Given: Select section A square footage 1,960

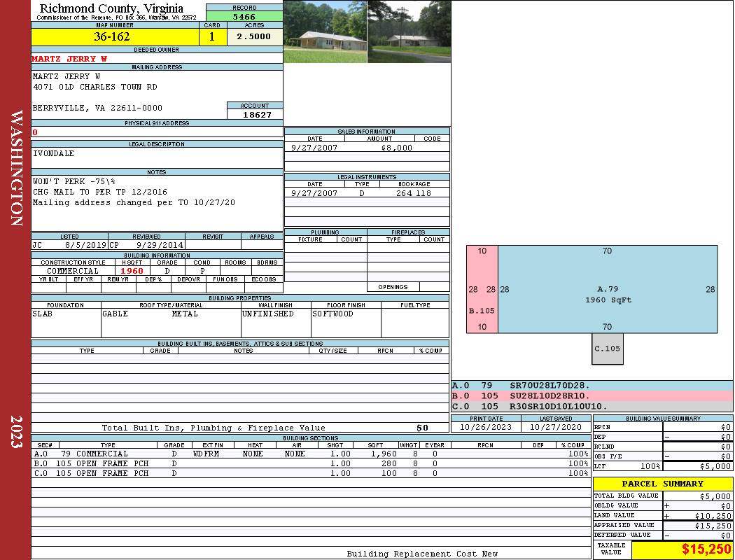Looking at the screenshot, I should (x=384, y=454).
